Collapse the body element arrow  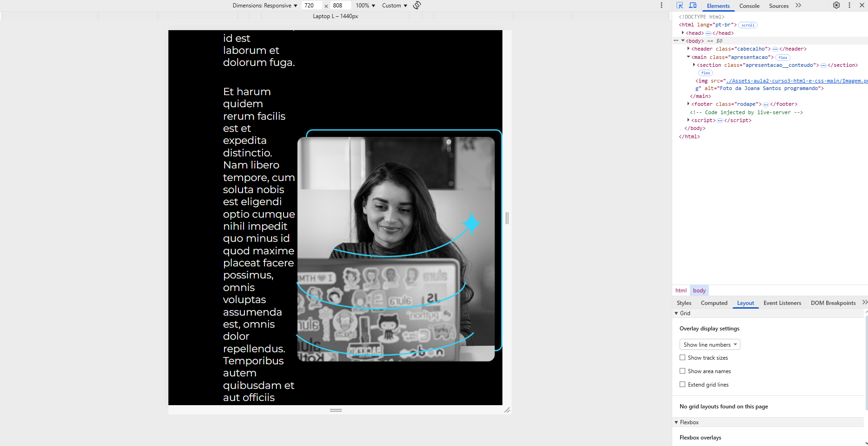(683, 41)
